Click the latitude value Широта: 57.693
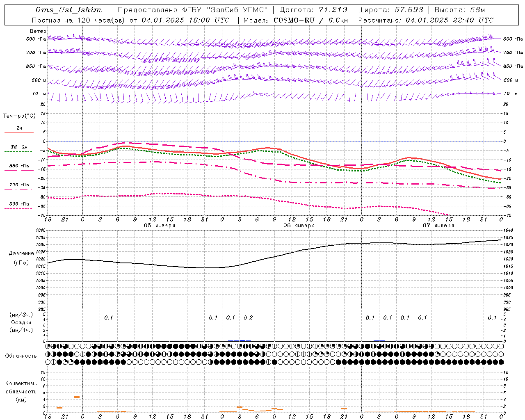The width and height of the screenshot is (525, 420). point(390,10)
